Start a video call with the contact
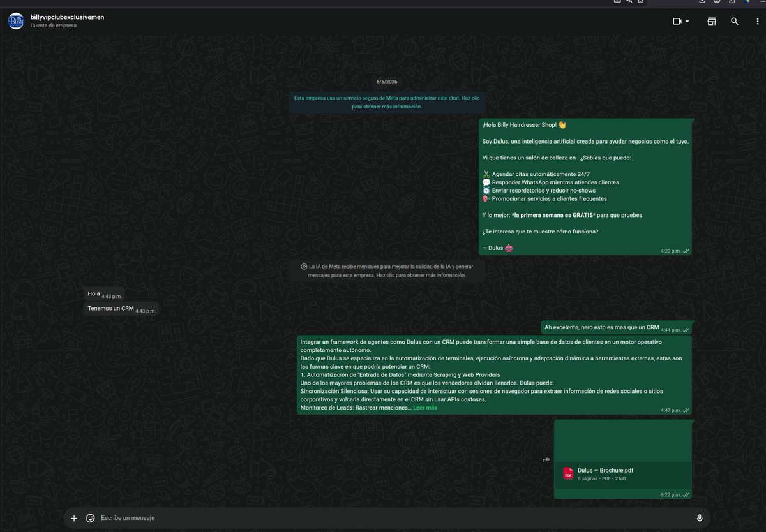Image resolution: width=766 pixels, height=532 pixels. coord(677,21)
